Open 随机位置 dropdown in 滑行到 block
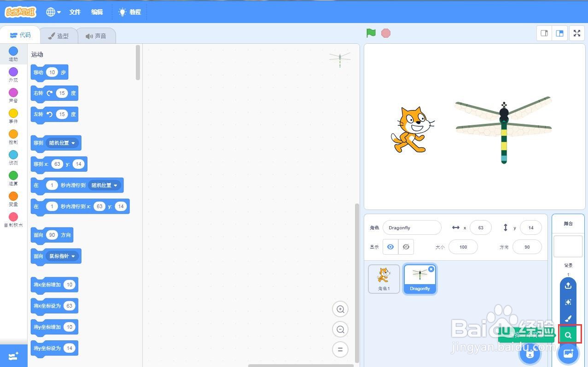Viewport: 588px width, 367px height. [x=104, y=185]
